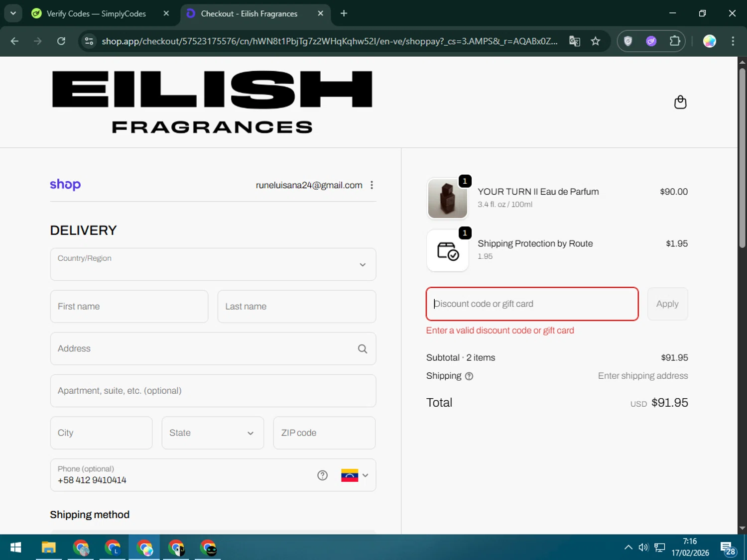Click the browser address bar URL
This screenshot has height=560, width=747.
coord(329,41)
